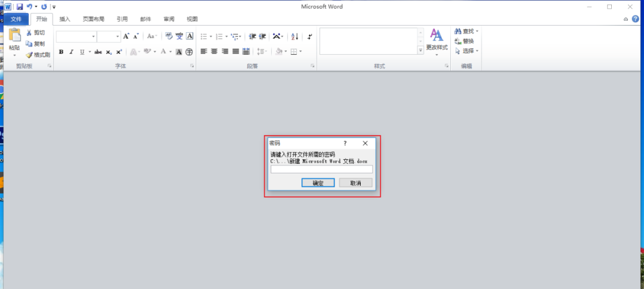
Task: Click the Sort A-Z paragraph icon
Action: (295, 36)
